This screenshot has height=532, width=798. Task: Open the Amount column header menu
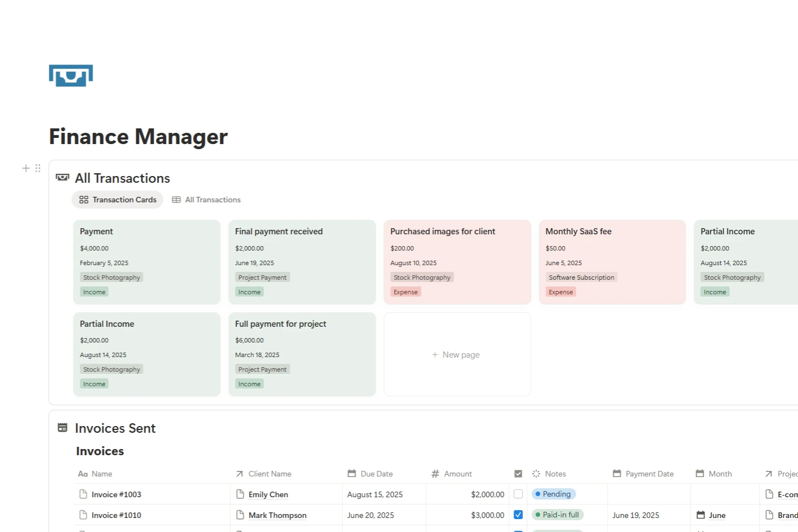(452, 474)
